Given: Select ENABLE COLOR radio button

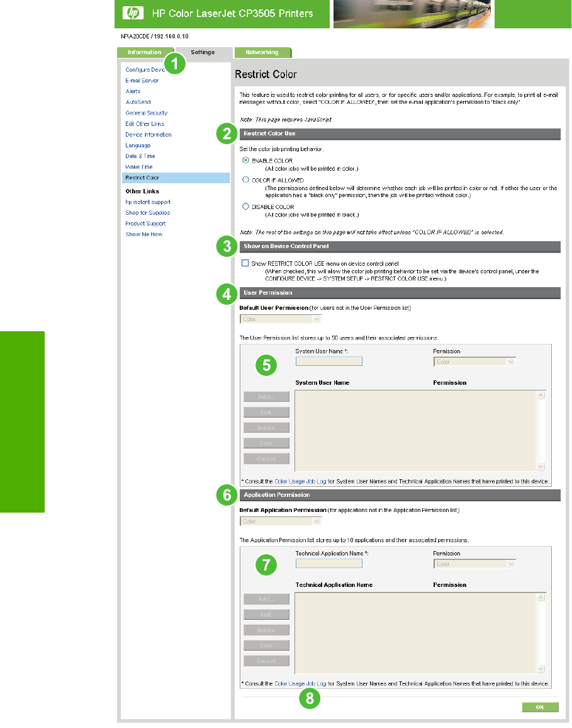Looking at the screenshot, I should tap(246, 160).
